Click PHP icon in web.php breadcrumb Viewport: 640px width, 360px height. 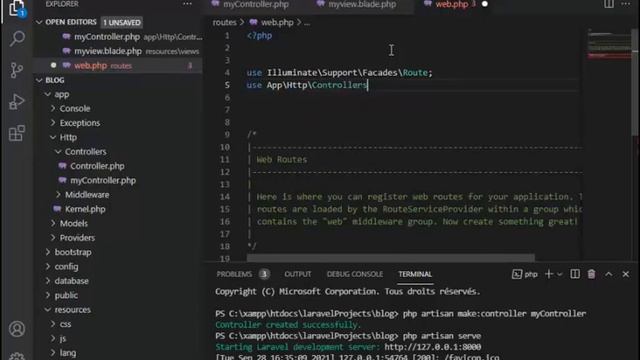coord(253,22)
